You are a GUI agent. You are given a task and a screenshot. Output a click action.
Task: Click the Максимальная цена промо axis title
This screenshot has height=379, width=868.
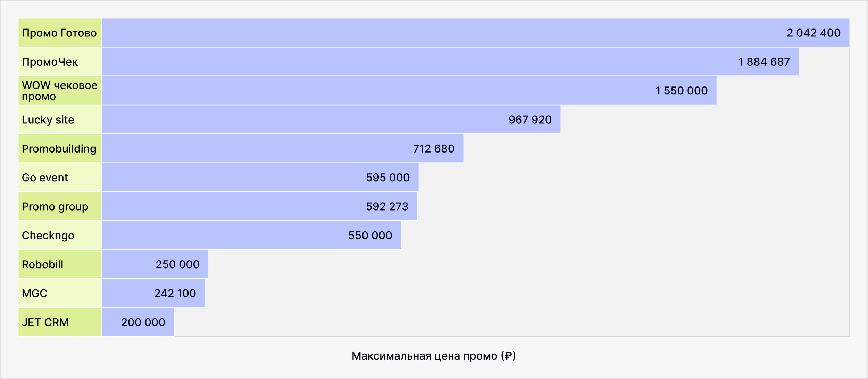tap(433, 356)
